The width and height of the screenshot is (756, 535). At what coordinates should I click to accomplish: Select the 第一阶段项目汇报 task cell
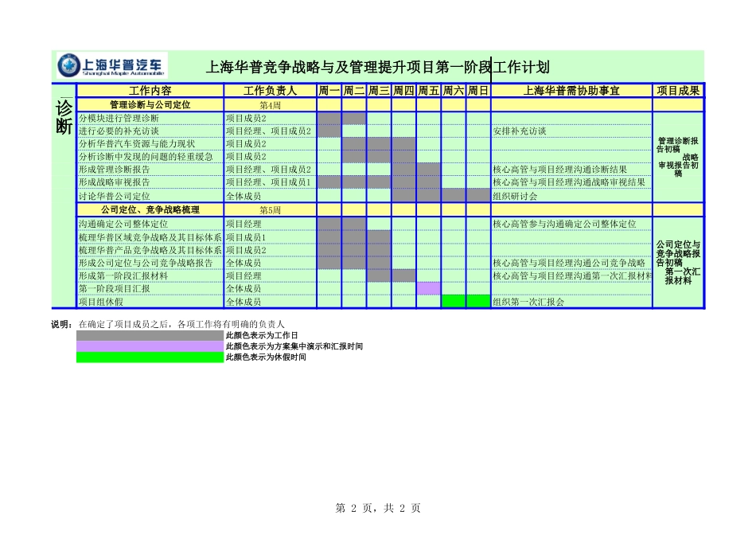(x=150, y=288)
